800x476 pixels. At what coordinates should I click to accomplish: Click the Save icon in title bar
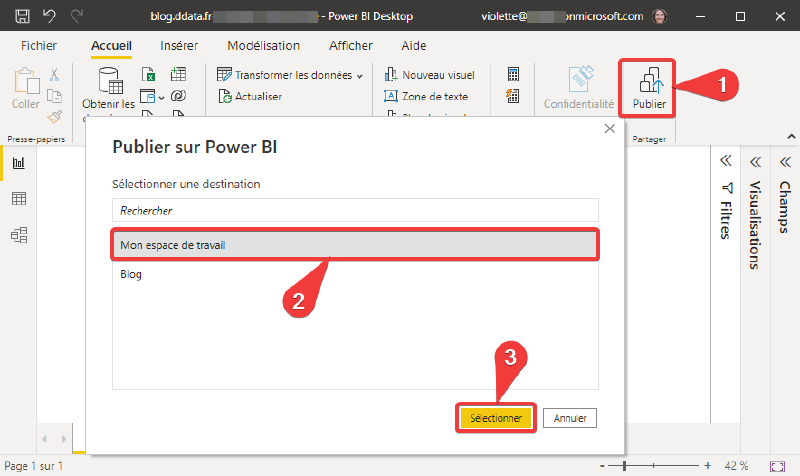22,16
